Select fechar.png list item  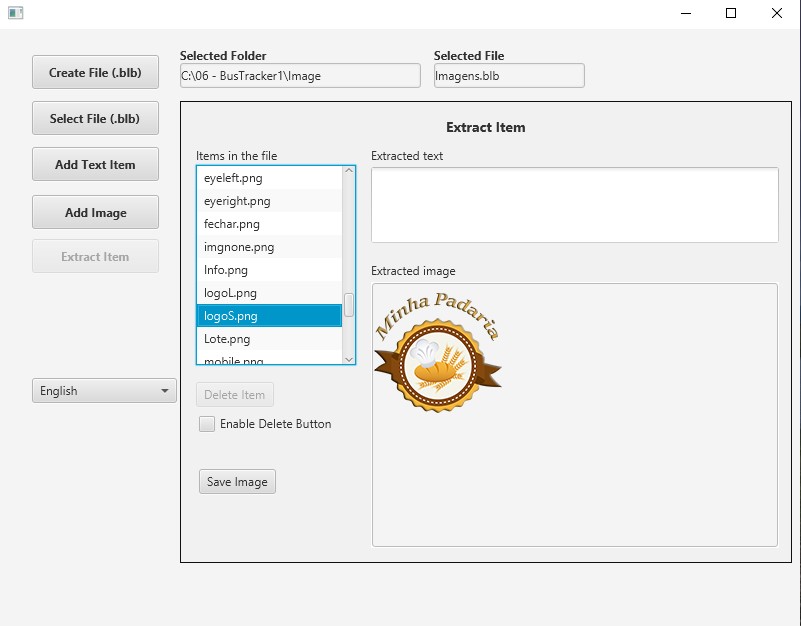269,224
